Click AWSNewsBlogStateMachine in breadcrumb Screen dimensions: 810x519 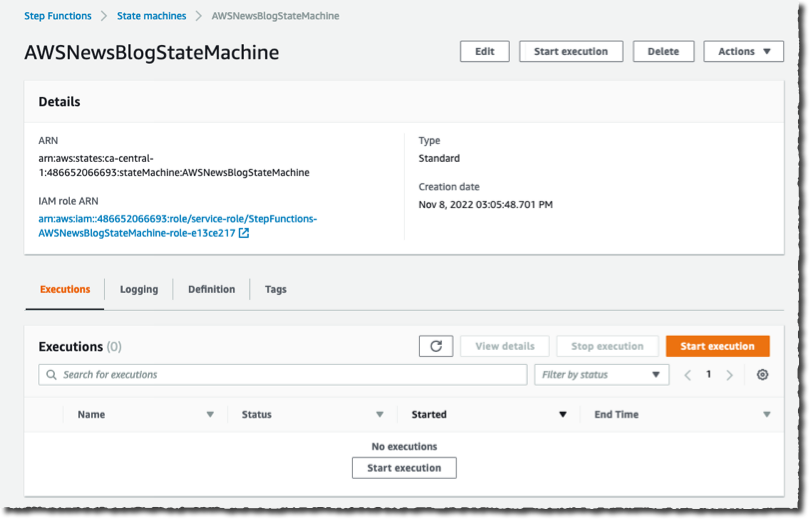(275, 16)
